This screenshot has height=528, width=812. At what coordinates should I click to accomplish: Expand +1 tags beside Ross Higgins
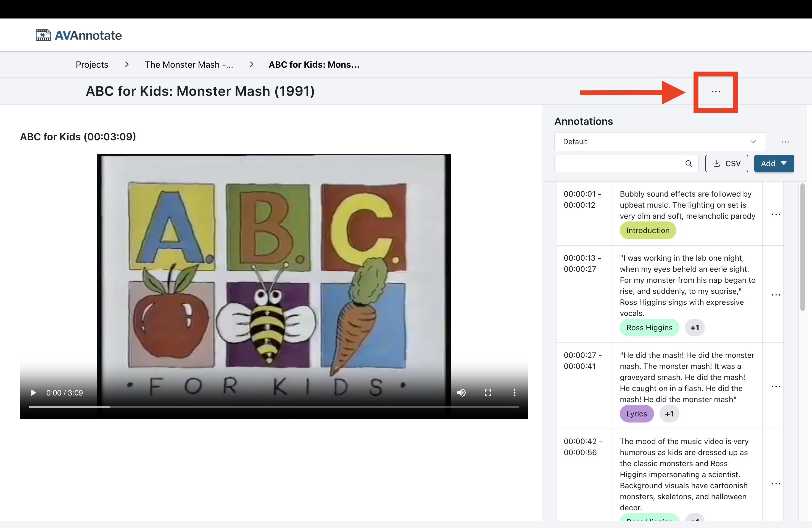695,328
